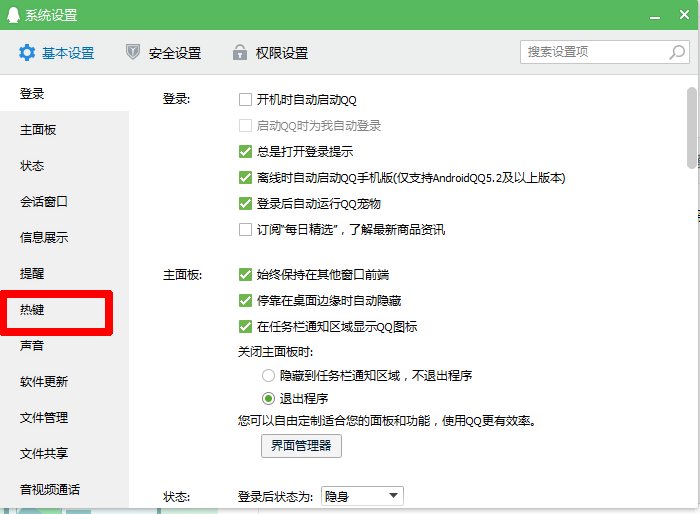Screen dimensions: 700x514
Task: Switch to the 权限设置 tab
Action: pyautogui.click(x=271, y=53)
